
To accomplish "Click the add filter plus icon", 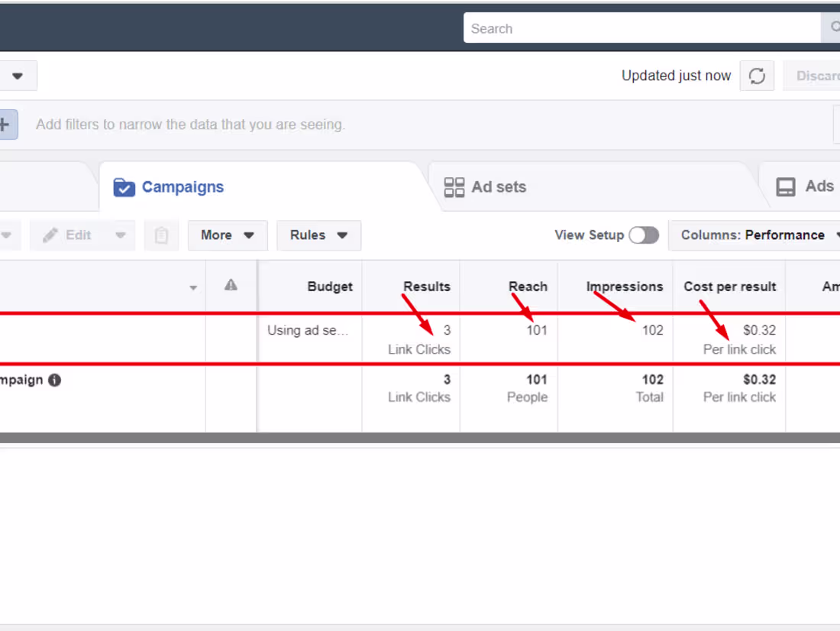I will pos(6,125).
